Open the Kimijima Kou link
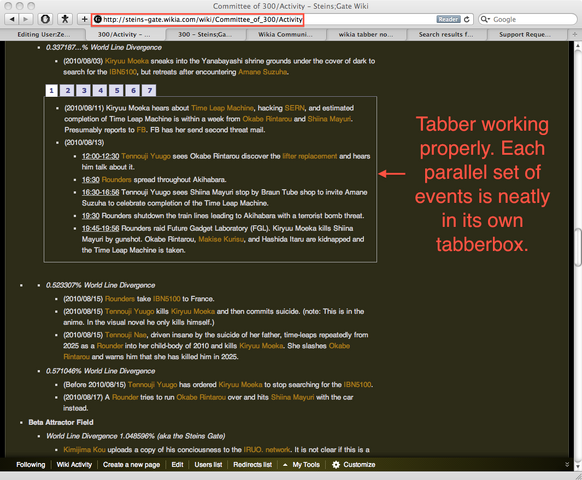 [x=84, y=450]
